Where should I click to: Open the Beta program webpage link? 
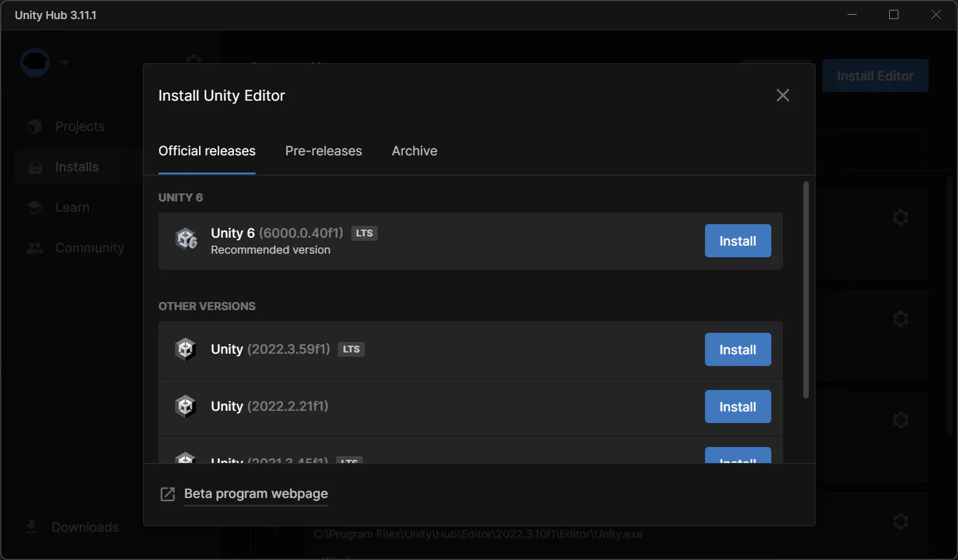tap(256, 494)
